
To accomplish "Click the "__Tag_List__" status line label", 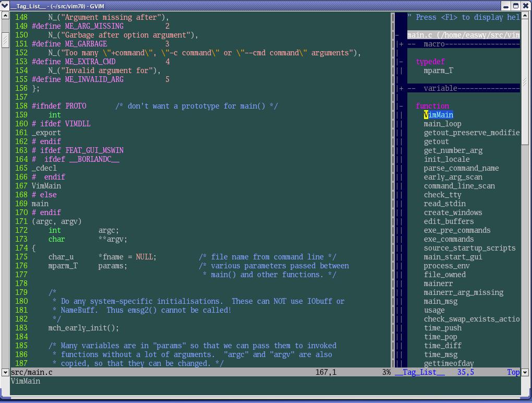I will [420, 372].
